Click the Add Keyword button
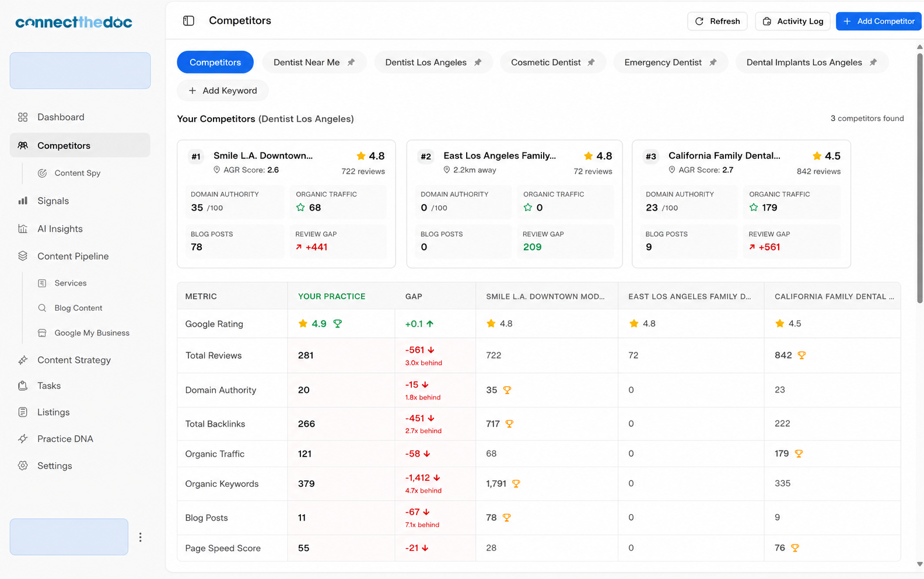The image size is (924, 579). (x=223, y=90)
